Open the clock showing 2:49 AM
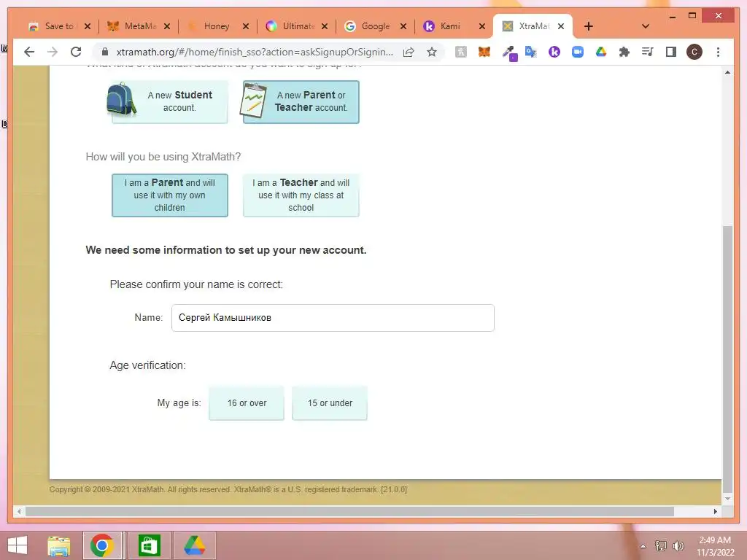Screen dimensions: 747x560 pyautogui.click(x=715, y=545)
